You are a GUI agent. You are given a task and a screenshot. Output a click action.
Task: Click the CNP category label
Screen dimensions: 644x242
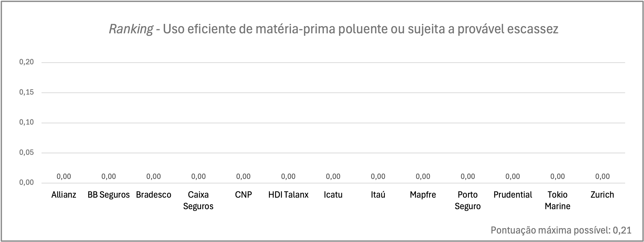pos(243,195)
